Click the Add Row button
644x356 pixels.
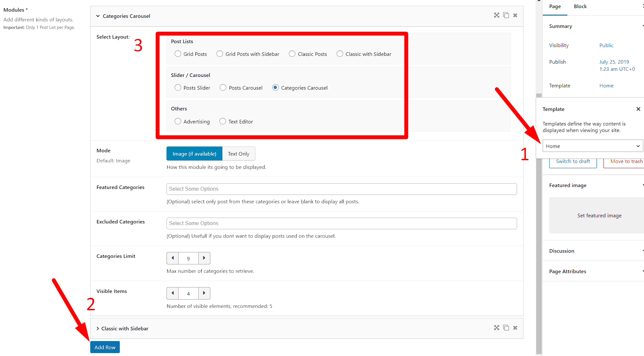click(x=105, y=347)
